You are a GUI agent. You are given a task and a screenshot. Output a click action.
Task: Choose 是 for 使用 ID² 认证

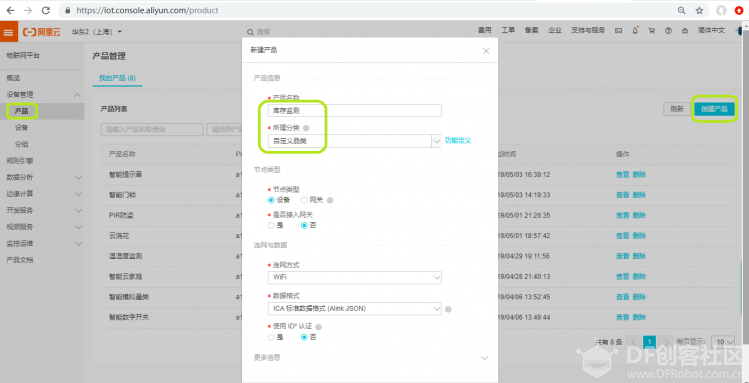(x=271, y=337)
